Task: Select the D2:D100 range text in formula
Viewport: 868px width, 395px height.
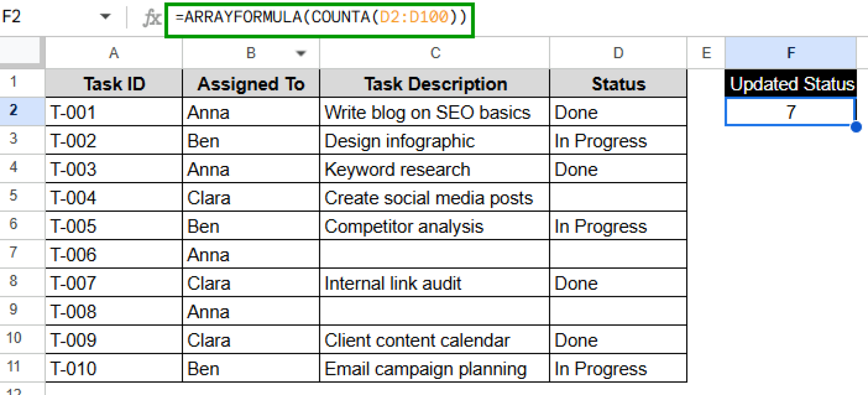Action: [x=413, y=17]
